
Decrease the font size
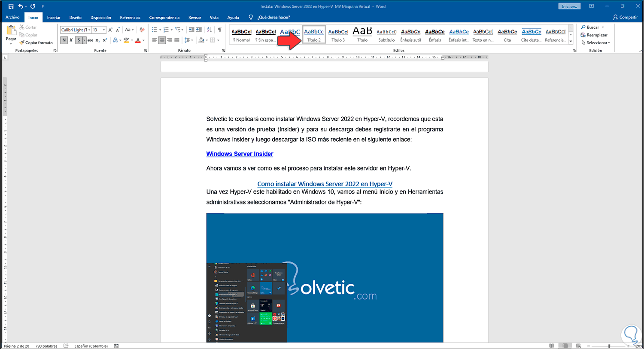point(118,30)
